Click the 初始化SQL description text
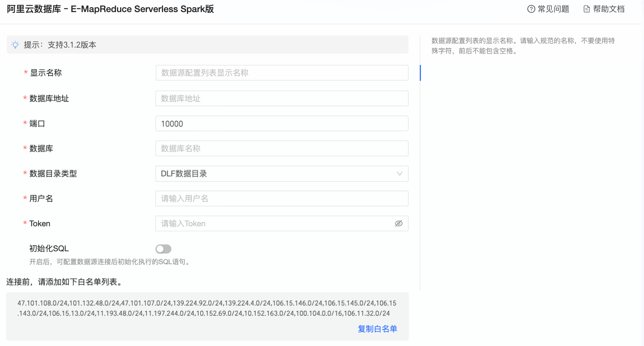Screen dimensions: 644x346 tap(110, 262)
